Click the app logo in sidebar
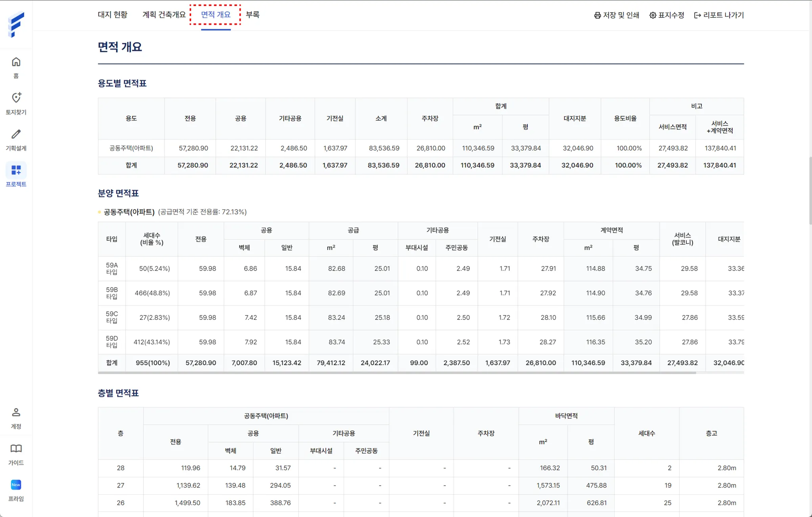 (x=16, y=25)
